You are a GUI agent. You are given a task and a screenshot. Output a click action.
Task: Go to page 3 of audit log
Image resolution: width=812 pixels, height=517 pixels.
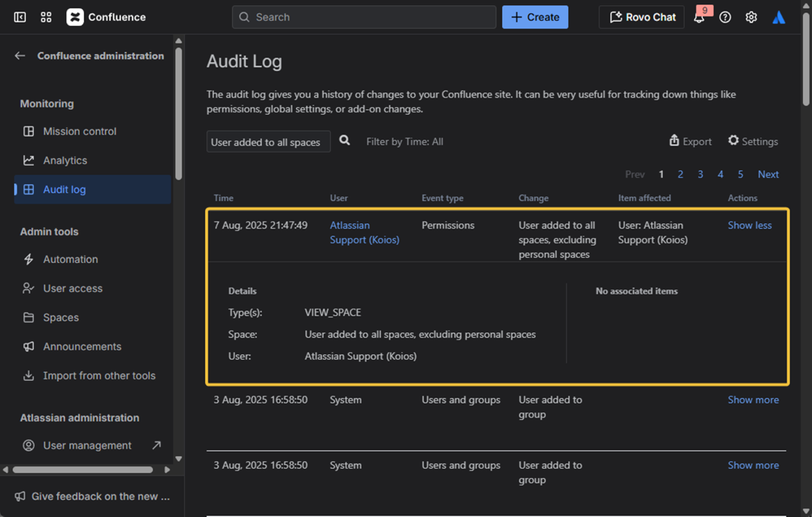(x=700, y=174)
